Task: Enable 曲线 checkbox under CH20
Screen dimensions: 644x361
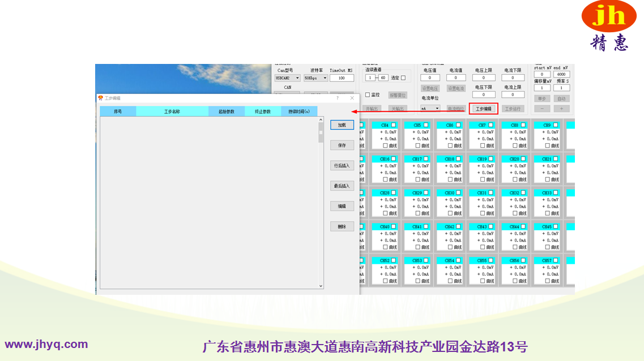Action: click(x=515, y=179)
